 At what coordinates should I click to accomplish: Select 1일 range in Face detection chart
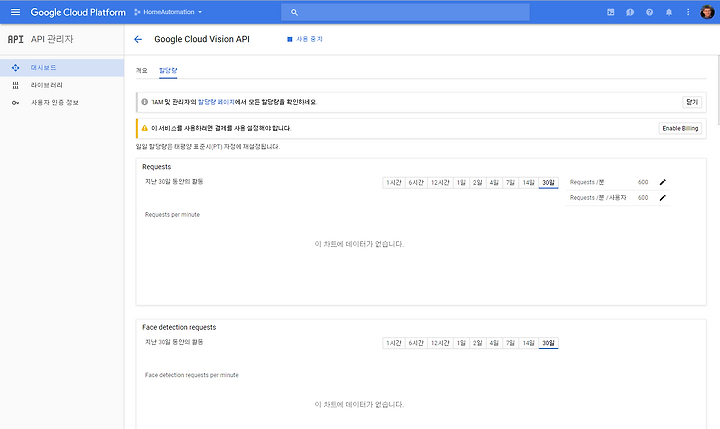click(x=461, y=343)
